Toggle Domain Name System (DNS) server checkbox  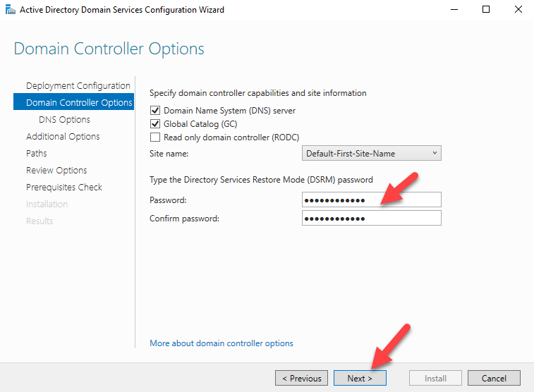155,111
